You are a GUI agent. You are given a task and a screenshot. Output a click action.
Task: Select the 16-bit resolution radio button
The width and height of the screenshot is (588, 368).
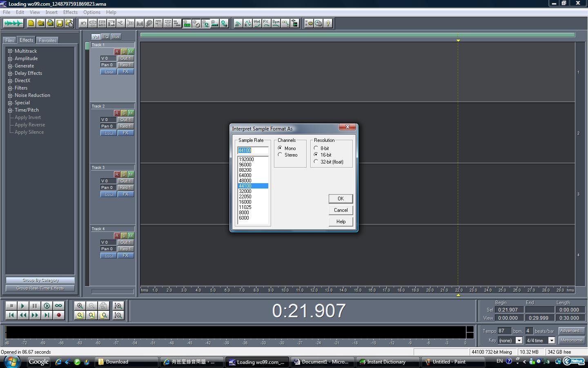316,155
